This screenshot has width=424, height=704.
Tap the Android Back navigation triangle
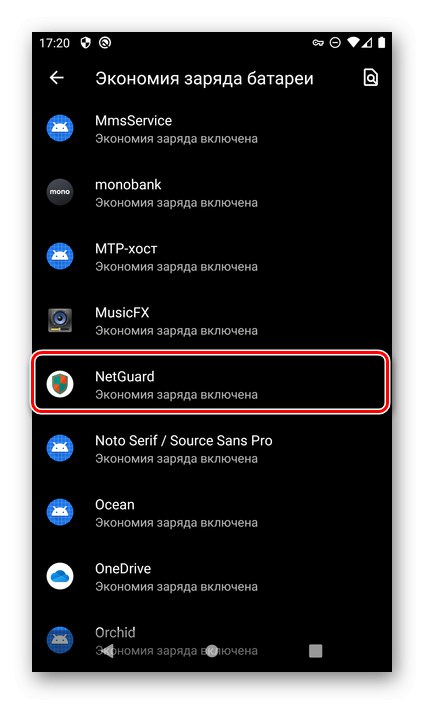[x=107, y=651]
